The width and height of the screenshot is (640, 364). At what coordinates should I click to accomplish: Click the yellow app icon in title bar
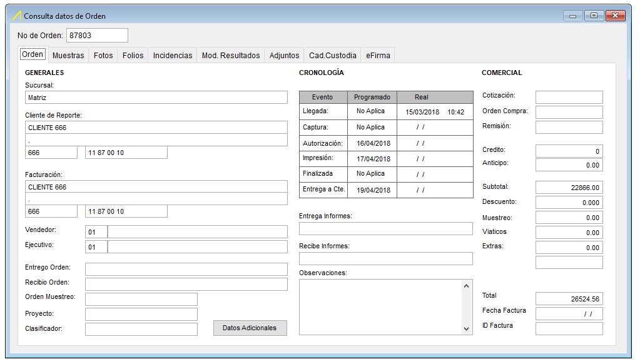pos(16,16)
